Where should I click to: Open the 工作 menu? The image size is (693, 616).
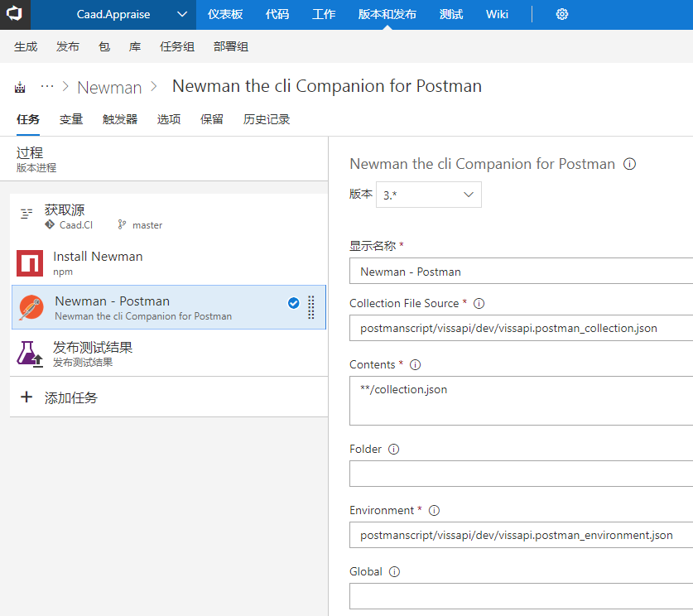point(324,15)
